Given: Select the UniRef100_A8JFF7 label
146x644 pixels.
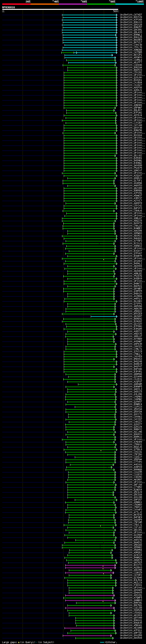Looking at the screenshot, I should [x=131, y=63].
